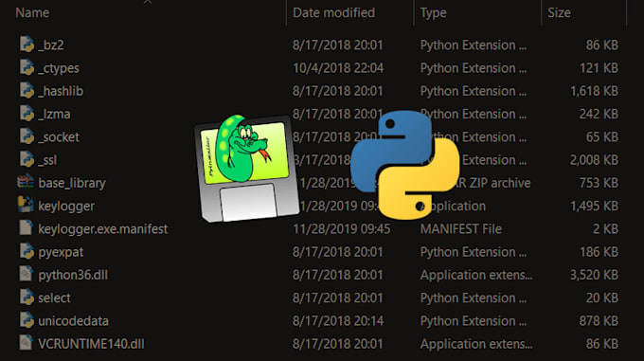Viewport: 644px width, 361px height.
Task: Sort by the Date modified column header
Action: [x=333, y=12]
